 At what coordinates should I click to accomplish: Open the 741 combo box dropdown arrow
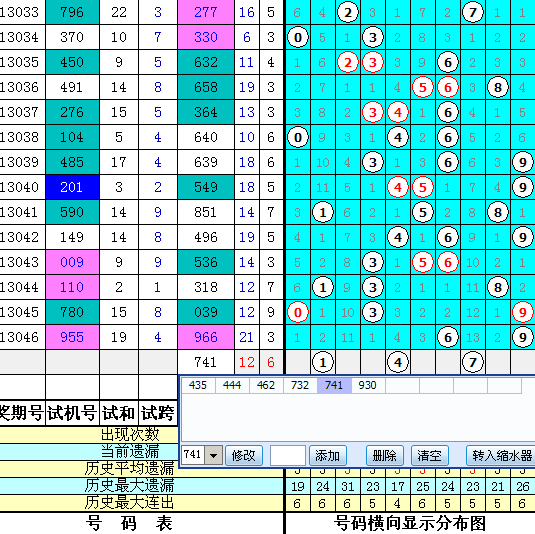(x=214, y=455)
